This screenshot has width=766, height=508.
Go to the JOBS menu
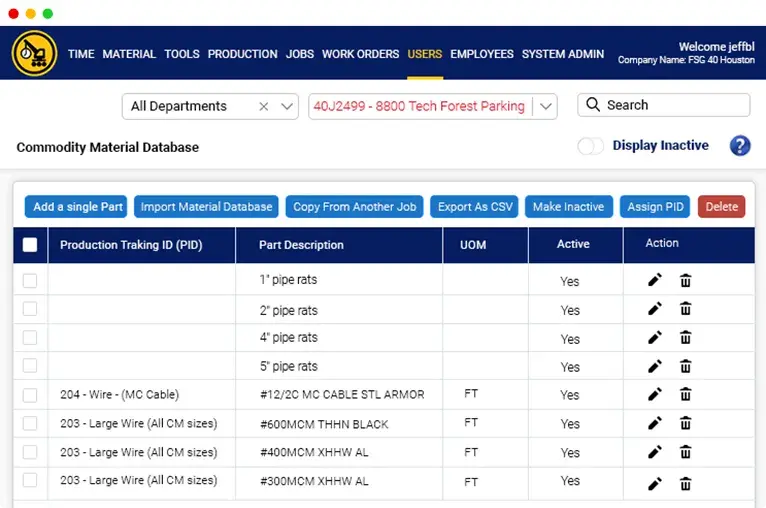pos(300,54)
